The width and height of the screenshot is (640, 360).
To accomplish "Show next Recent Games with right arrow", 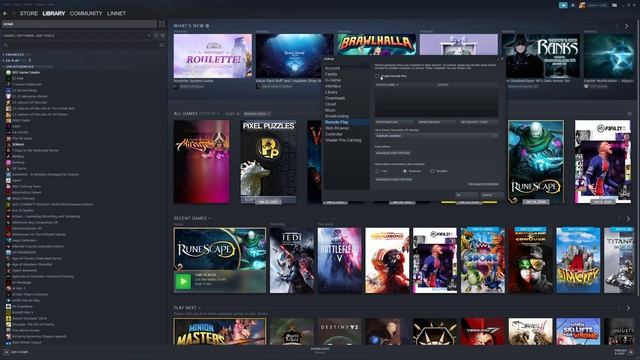I will coord(628,219).
